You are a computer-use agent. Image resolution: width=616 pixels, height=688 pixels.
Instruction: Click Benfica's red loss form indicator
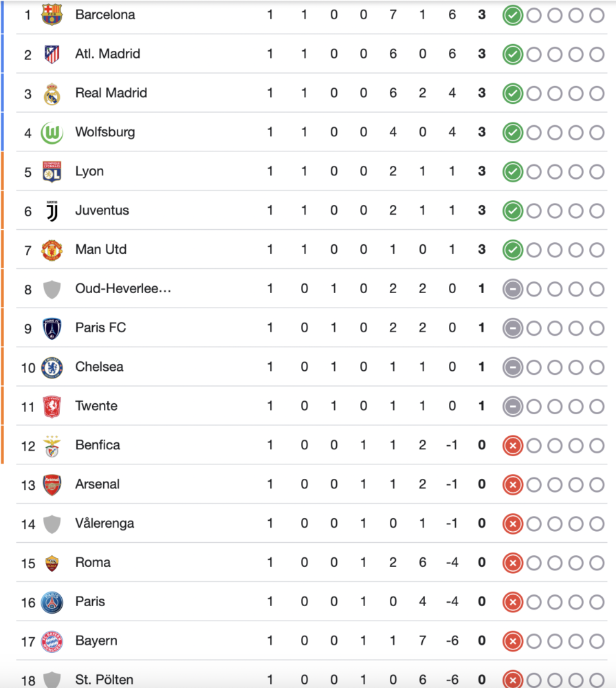[x=512, y=446]
